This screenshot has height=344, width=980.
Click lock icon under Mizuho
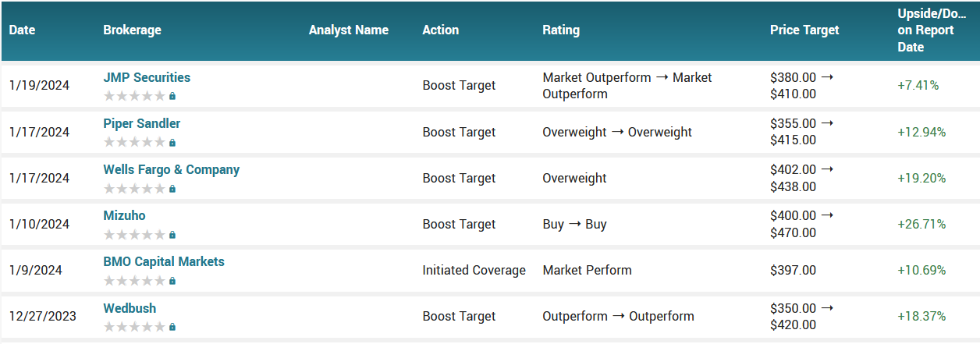(x=172, y=234)
